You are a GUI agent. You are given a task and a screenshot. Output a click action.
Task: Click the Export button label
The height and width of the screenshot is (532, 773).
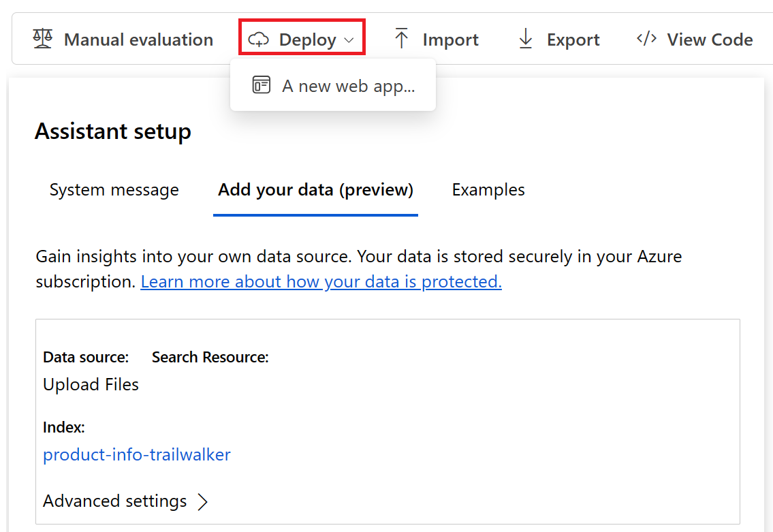click(x=573, y=40)
